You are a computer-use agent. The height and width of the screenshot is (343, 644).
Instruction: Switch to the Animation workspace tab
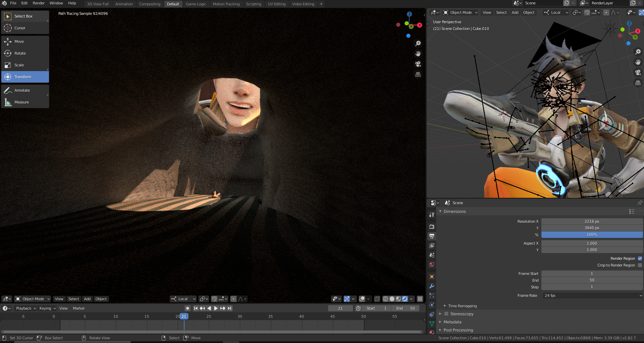[124, 4]
